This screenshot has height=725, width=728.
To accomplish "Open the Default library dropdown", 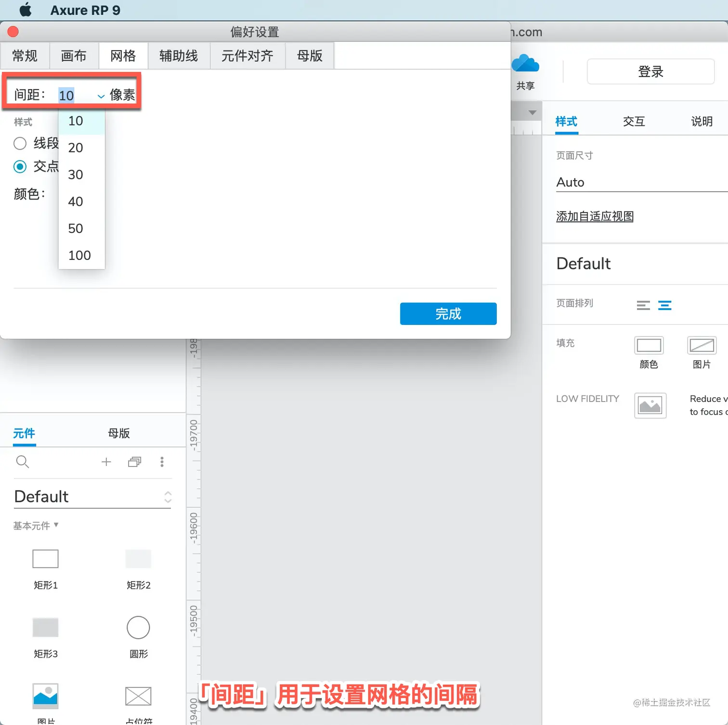I will pos(92,497).
